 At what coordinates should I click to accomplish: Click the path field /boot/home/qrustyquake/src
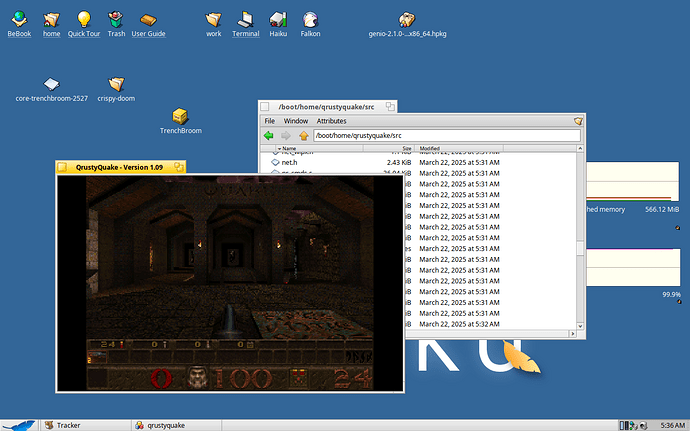click(447, 136)
